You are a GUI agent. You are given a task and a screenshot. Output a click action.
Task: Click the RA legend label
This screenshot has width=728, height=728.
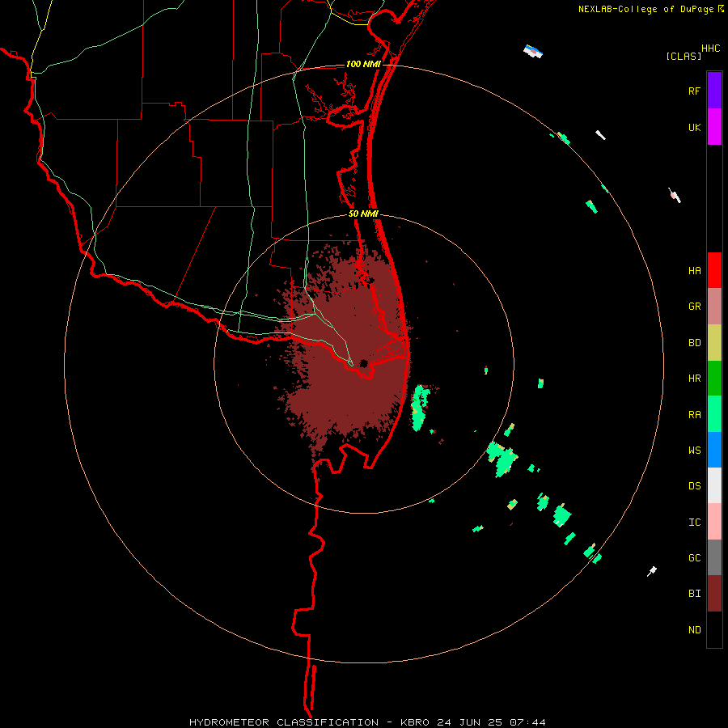click(x=694, y=415)
